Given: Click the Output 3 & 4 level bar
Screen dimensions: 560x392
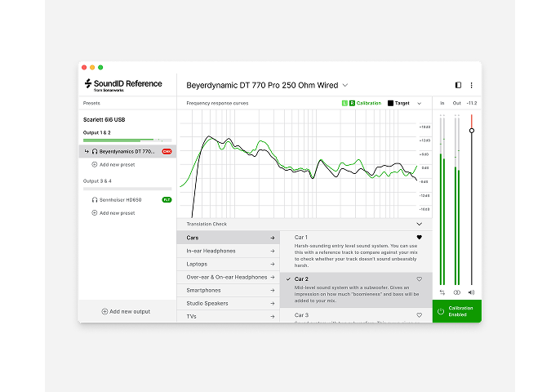Looking at the screenshot, I should [x=127, y=189].
